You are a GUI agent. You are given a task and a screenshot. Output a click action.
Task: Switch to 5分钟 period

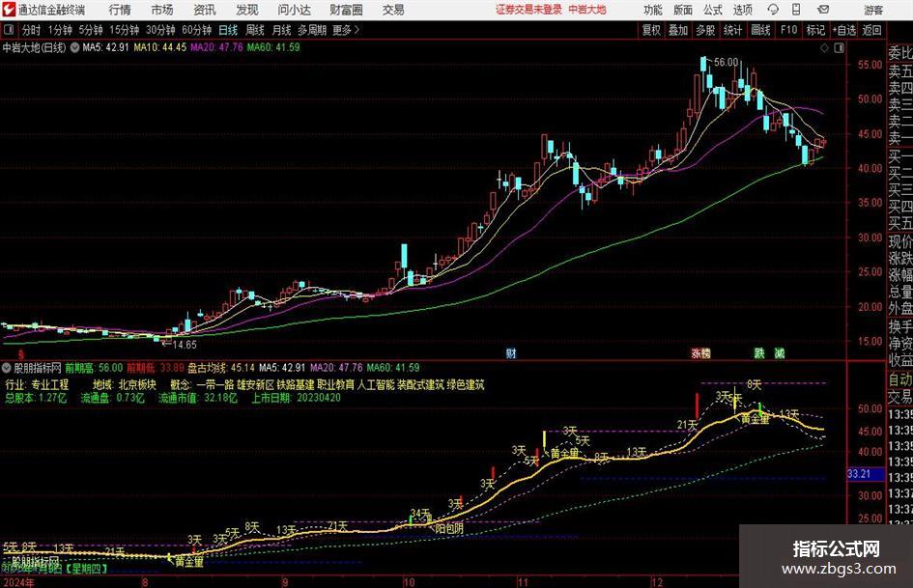pyautogui.click(x=90, y=30)
